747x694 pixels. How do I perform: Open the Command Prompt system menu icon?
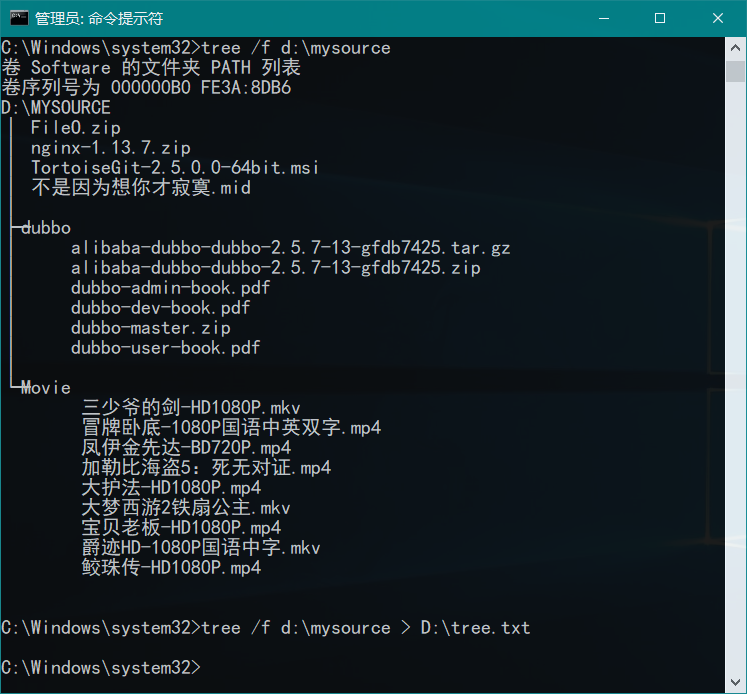tap(19, 18)
